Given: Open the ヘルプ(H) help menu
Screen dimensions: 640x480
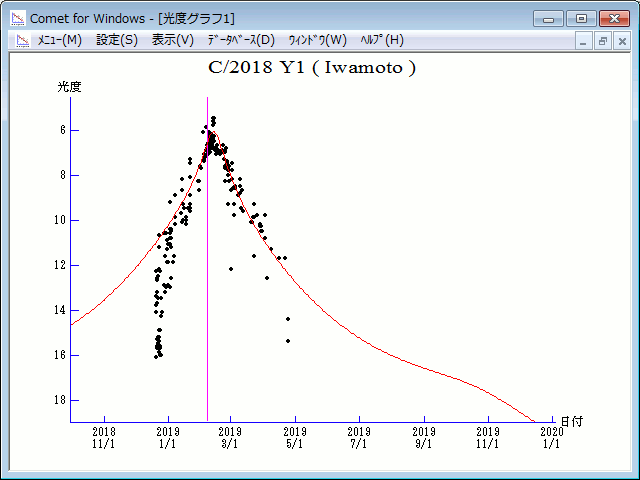Looking at the screenshot, I should (381, 40).
